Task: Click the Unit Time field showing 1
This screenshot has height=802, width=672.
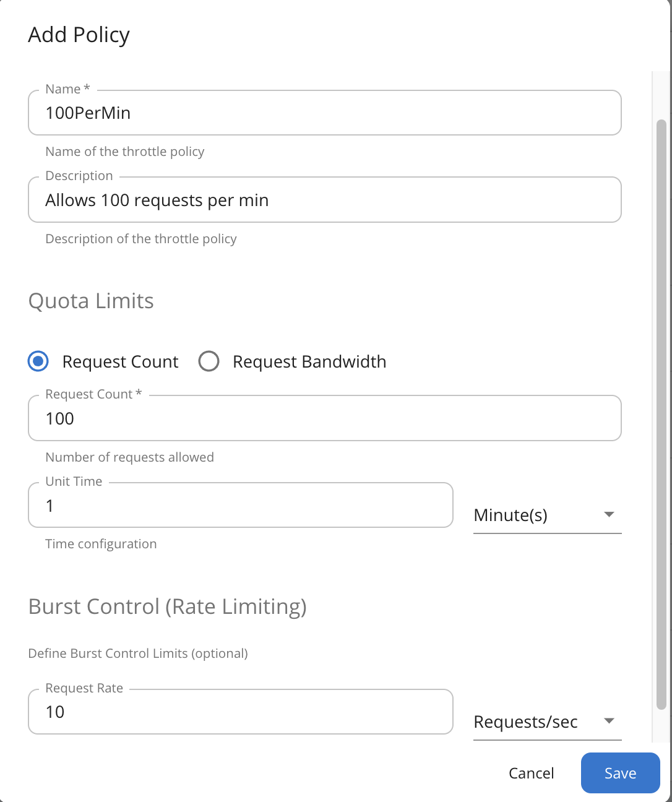Action: (240, 506)
